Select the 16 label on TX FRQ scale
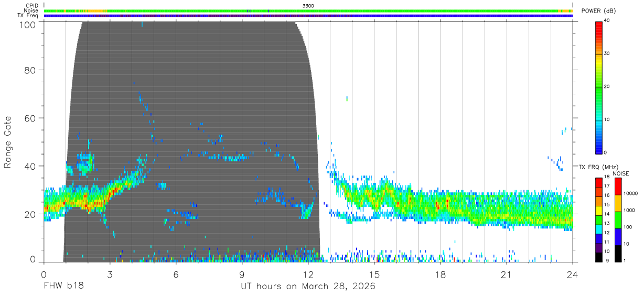 [x=606, y=196]
